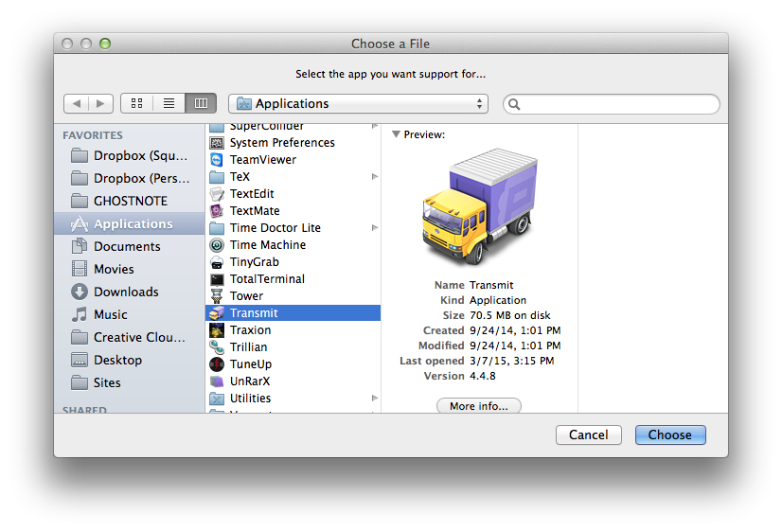This screenshot has height=532, width=782.
Task: Select the TextEdit name
Action: pyautogui.click(x=252, y=194)
